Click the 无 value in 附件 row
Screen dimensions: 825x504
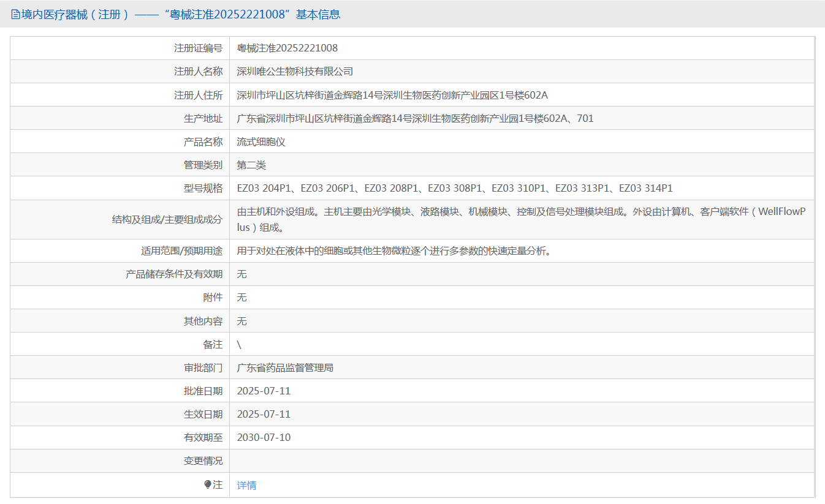(242, 297)
